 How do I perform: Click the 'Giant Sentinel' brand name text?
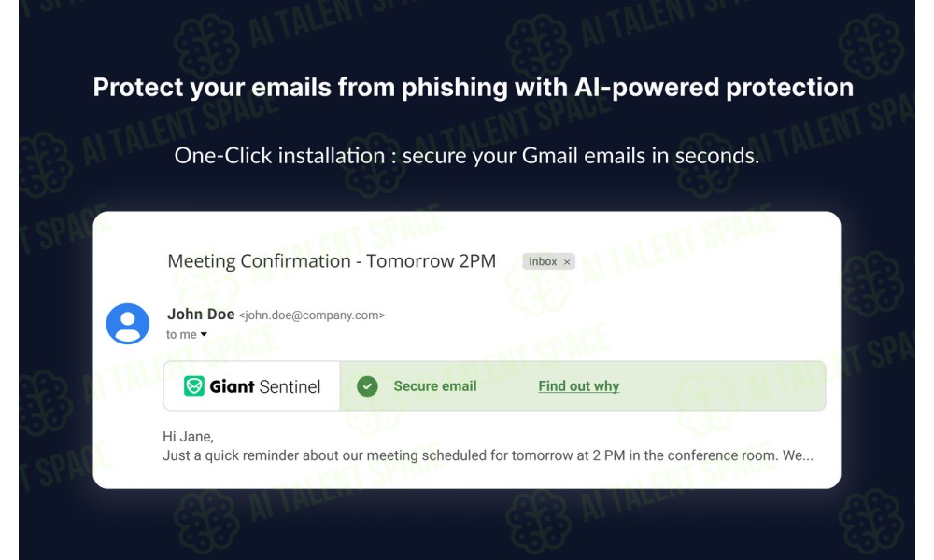264,386
